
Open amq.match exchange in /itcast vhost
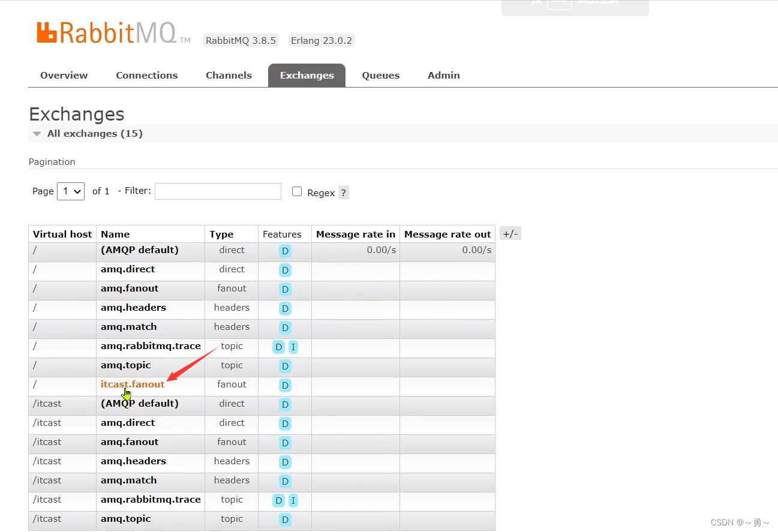click(128, 480)
